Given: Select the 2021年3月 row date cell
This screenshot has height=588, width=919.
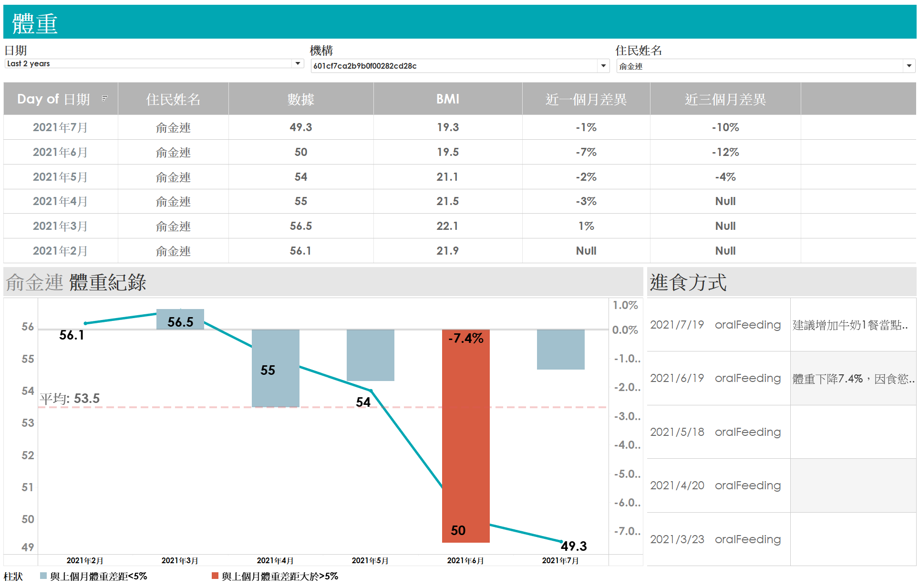Looking at the screenshot, I should tap(61, 226).
